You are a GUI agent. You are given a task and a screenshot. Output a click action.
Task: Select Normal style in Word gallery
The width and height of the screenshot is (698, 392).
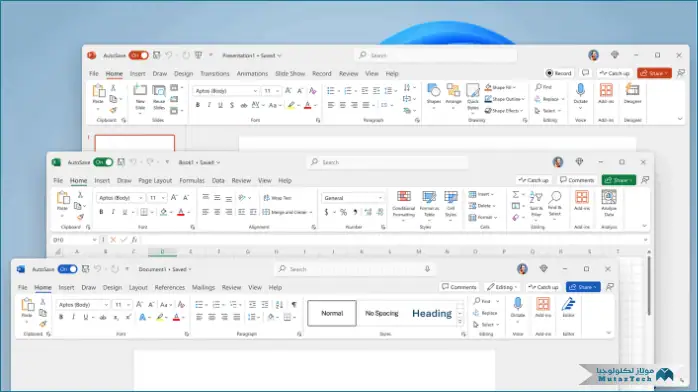(332, 313)
